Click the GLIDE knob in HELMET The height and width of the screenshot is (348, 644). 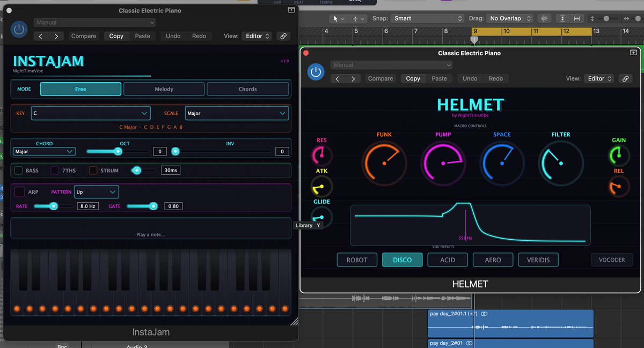click(x=321, y=217)
